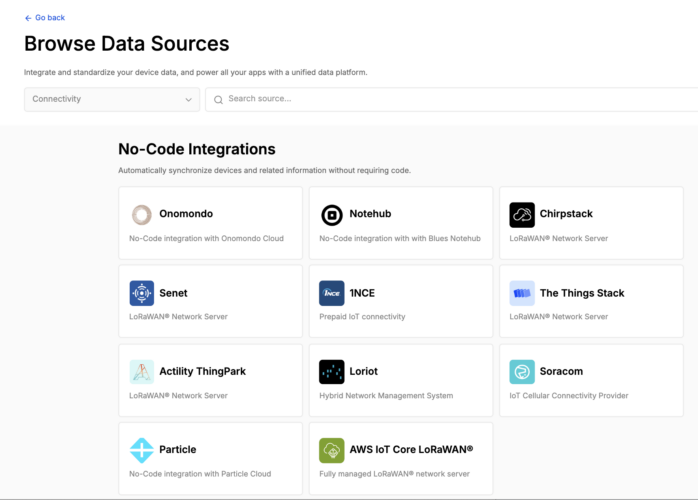This screenshot has width=698, height=500.
Task: Select the Particle card
Action: coord(211,459)
